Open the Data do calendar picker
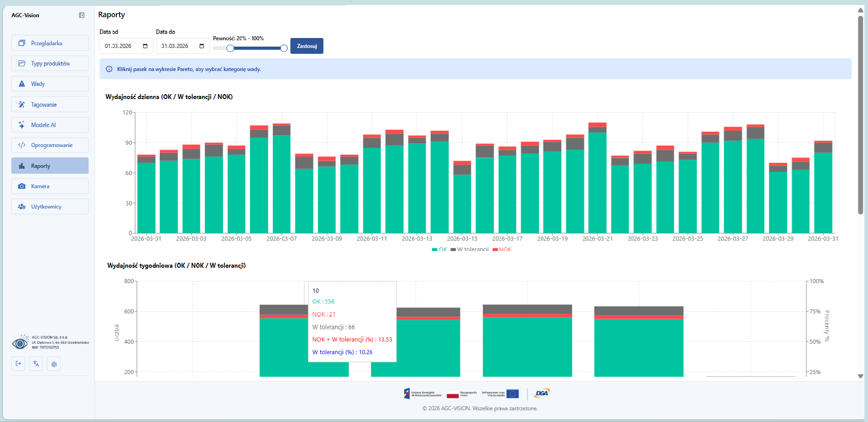 coord(202,46)
